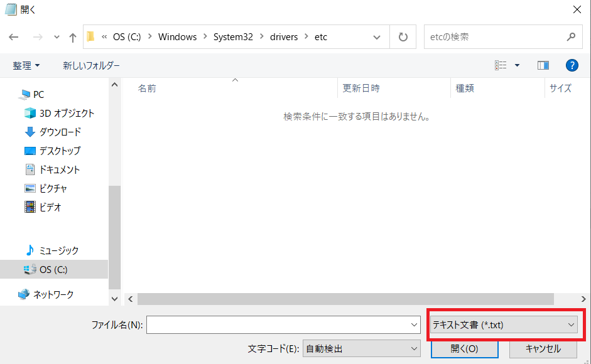Navigate to Windows in the breadcrumb path
This screenshot has width=591, height=364.
point(177,36)
